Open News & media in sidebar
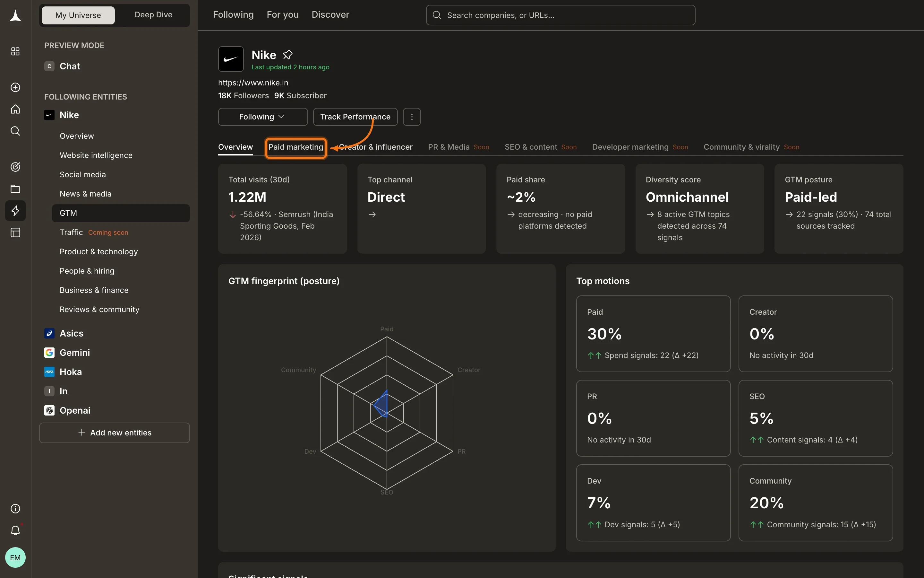The width and height of the screenshot is (924, 578). [x=86, y=194]
